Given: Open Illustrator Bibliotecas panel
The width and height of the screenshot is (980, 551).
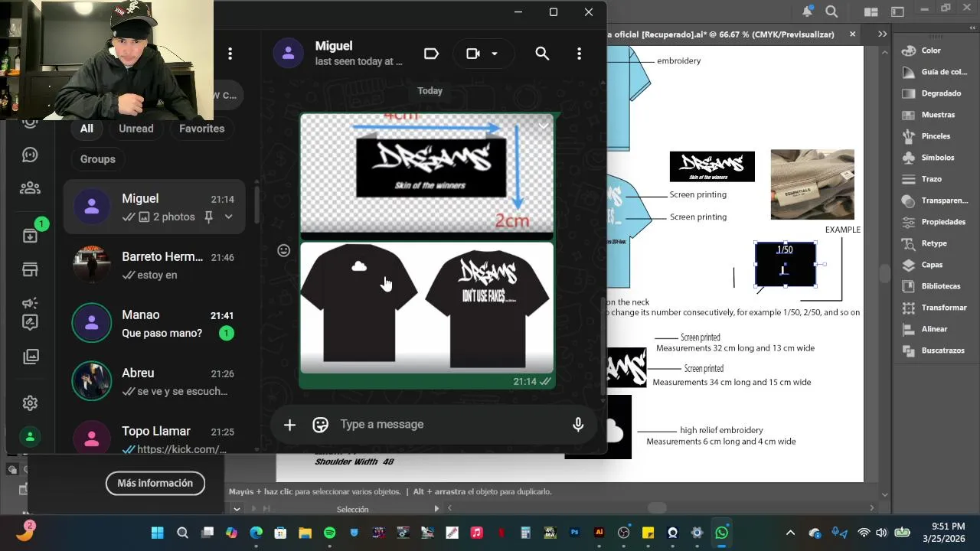Looking at the screenshot, I should click(x=933, y=286).
